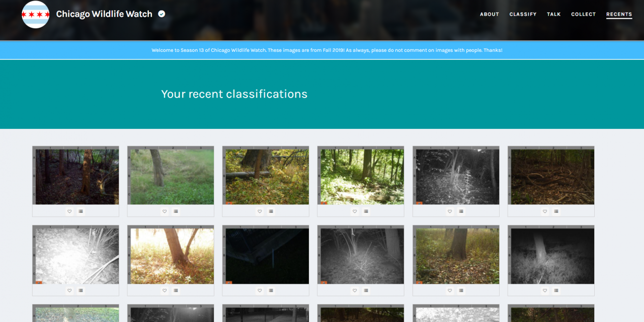This screenshot has width=644, height=322.
Task: Open the fallen-log autumn leaves thumbnail
Action: click(x=266, y=176)
